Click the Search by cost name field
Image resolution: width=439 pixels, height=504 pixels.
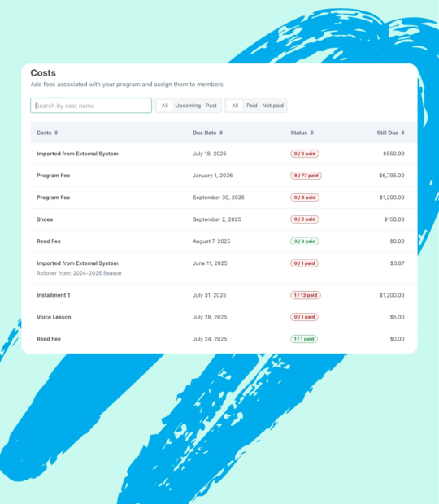91,106
